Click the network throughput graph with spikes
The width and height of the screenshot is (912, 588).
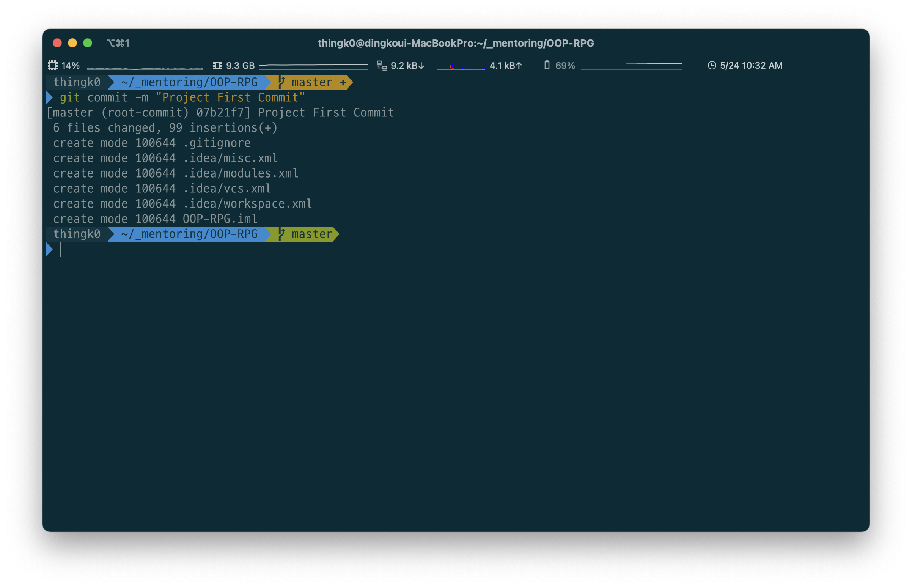[461, 67]
